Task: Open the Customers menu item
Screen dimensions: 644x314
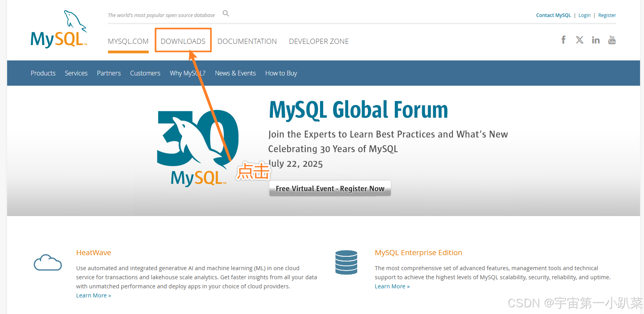Action: (145, 73)
